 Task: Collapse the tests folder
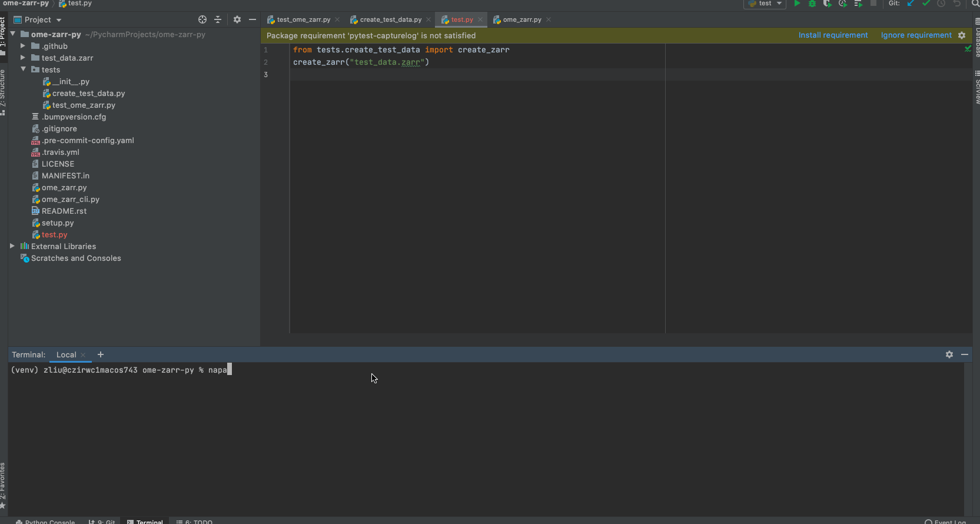point(23,69)
